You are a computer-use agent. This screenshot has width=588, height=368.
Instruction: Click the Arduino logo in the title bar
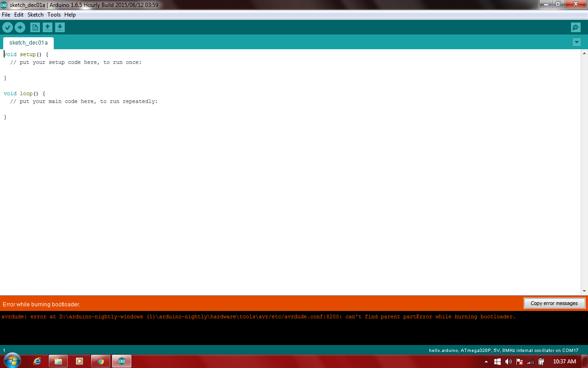pyautogui.click(x=4, y=5)
